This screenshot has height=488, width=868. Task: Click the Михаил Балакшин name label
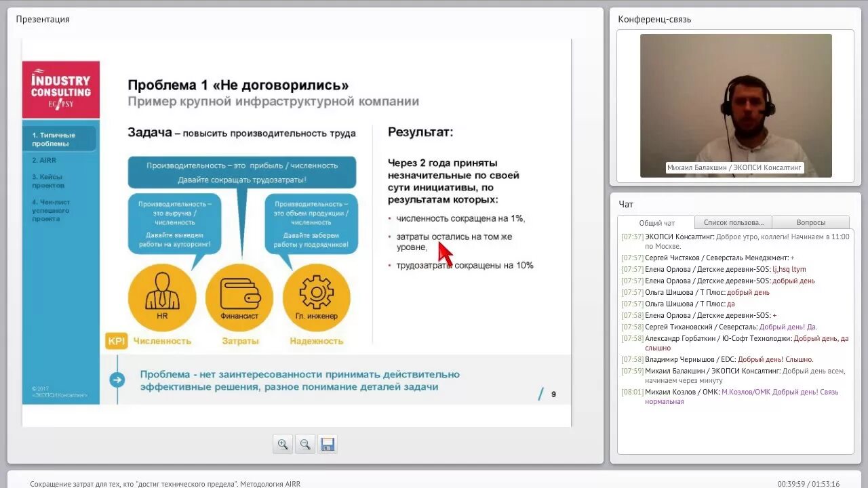(734, 167)
